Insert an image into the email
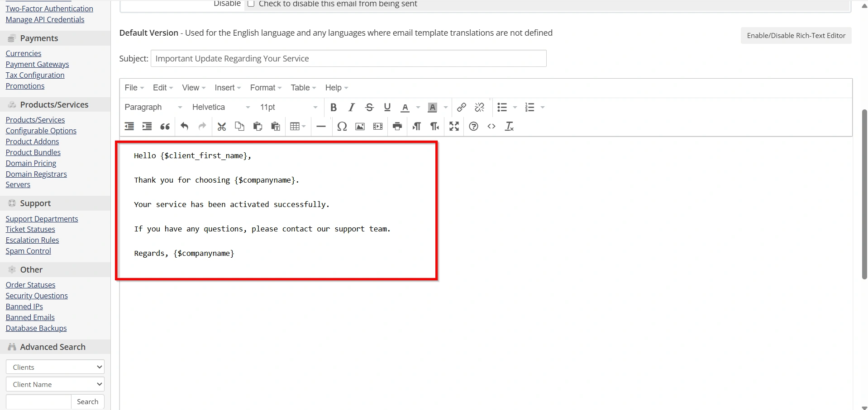868x410 pixels. tap(360, 127)
